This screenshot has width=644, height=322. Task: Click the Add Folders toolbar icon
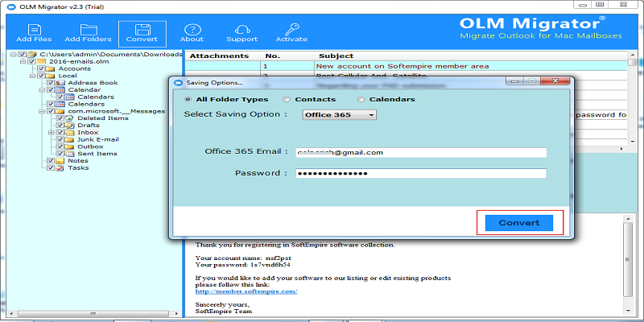tap(89, 30)
